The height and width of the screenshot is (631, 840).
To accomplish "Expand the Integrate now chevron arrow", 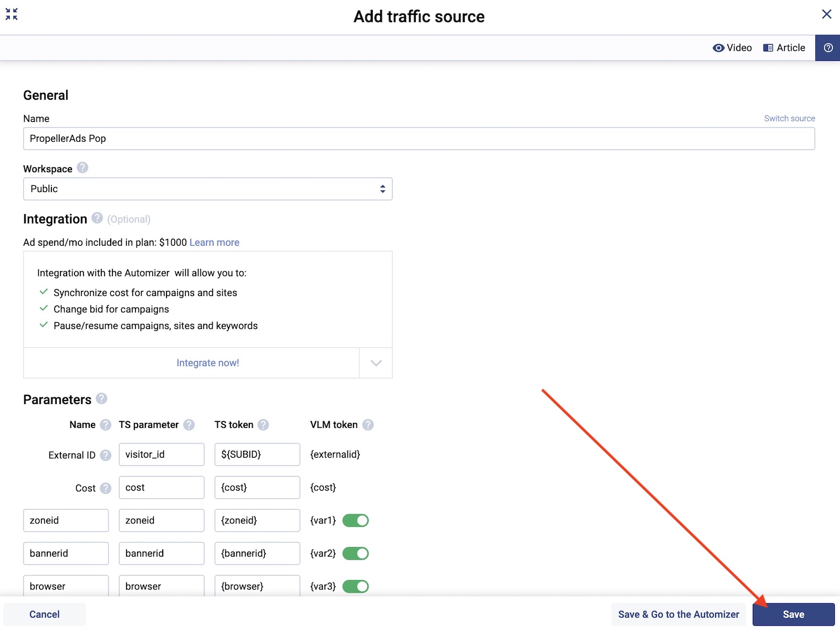I will click(376, 363).
